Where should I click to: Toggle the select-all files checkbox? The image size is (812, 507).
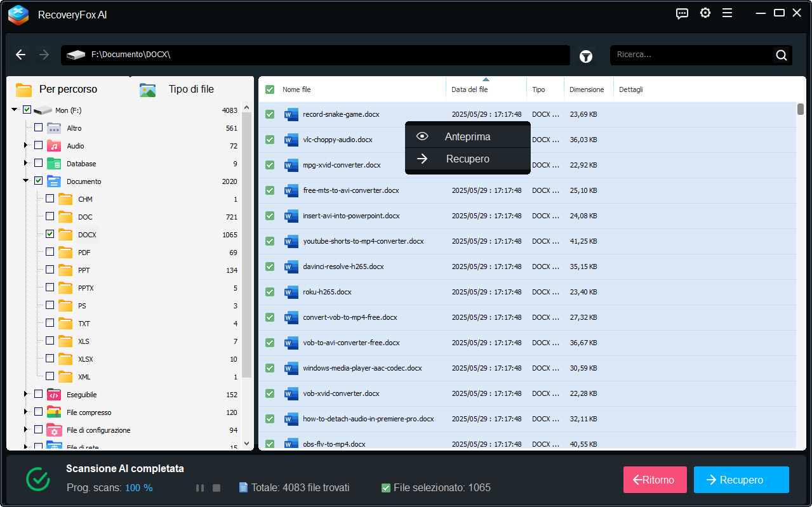(270, 89)
